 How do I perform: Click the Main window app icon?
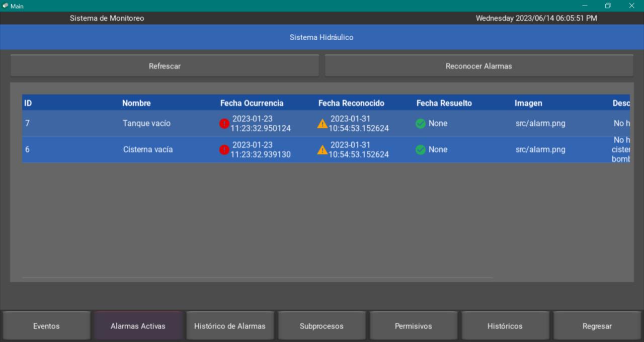click(5, 6)
